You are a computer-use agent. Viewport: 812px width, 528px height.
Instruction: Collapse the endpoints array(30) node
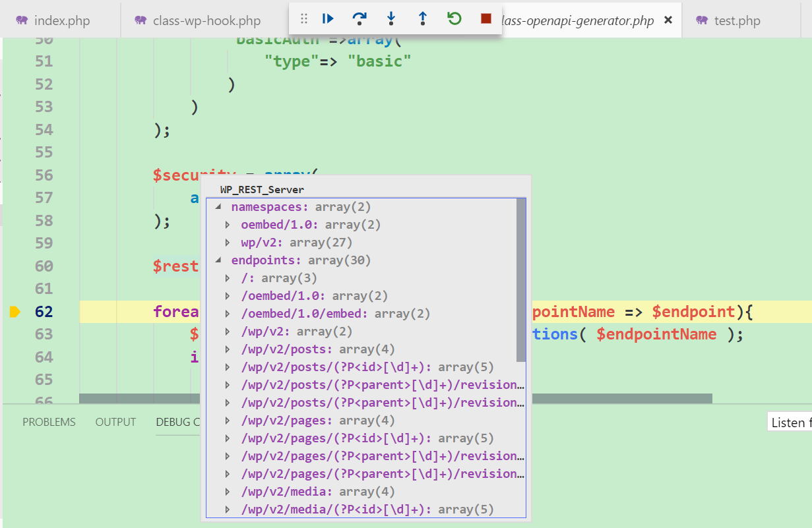pyautogui.click(x=218, y=260)
